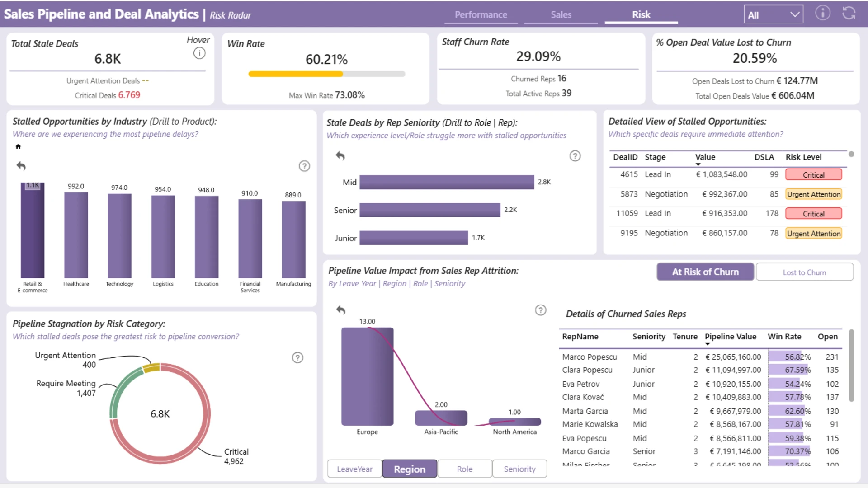Viewport: 868px width, 488px height.
Task: Switch chart view to Seniority
Action: click(x=519, y=469)
